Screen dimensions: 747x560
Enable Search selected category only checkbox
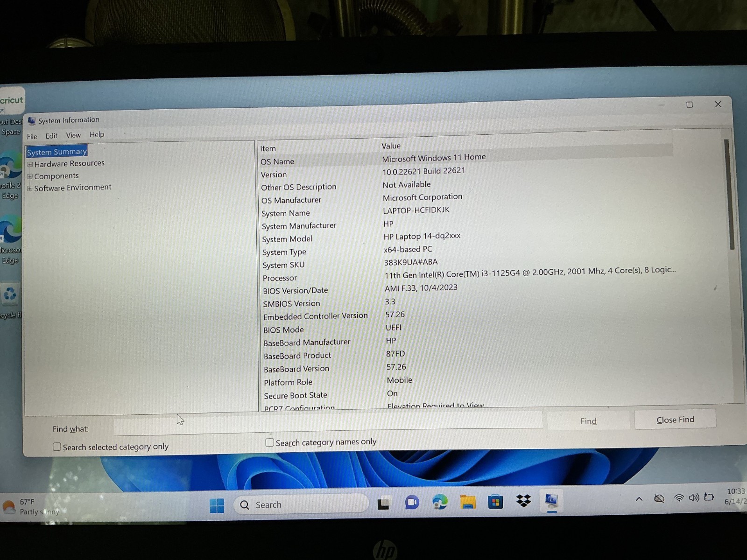coord(57,447)
